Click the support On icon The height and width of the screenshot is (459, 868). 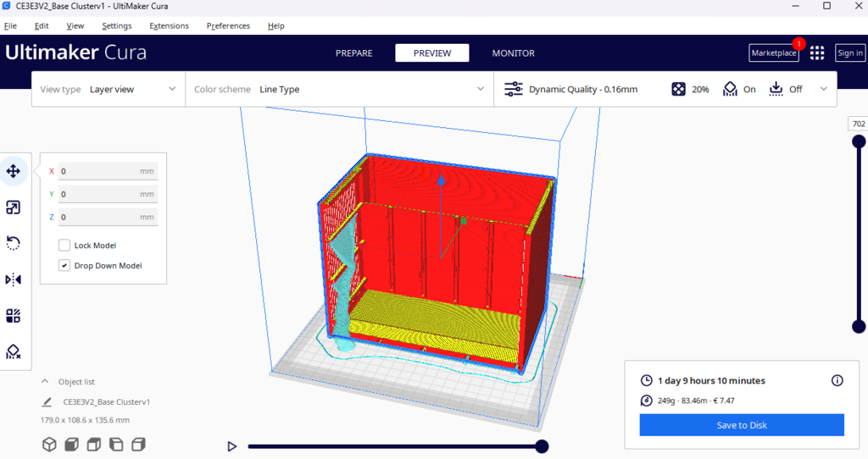730,89
